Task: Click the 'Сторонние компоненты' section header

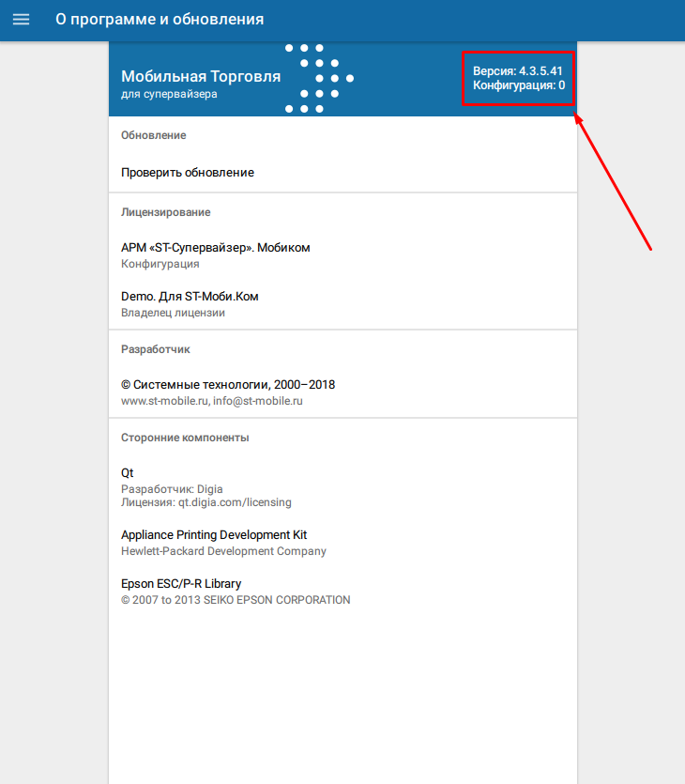Action: click(x=185, y=438)
